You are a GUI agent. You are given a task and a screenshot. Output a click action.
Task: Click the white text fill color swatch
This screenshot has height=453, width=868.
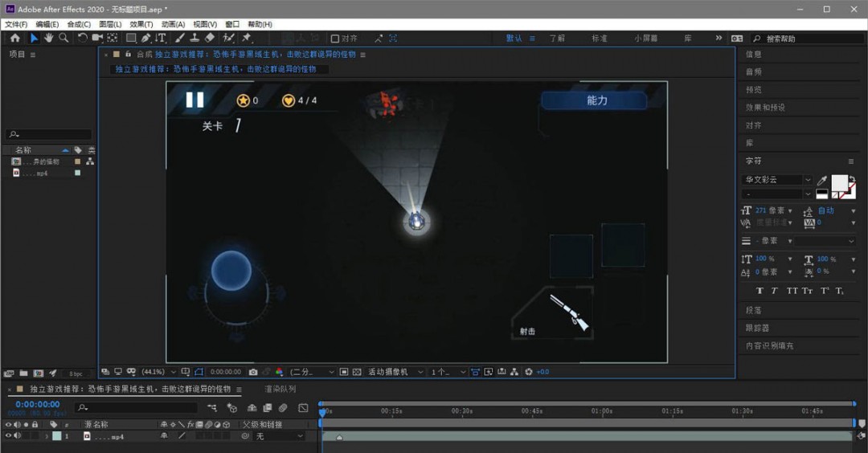tap(839, 183)
